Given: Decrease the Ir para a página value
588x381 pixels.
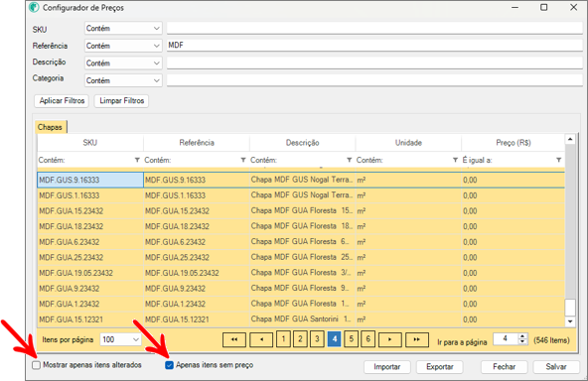Looking at the screenshot, I should click(522, 341).
